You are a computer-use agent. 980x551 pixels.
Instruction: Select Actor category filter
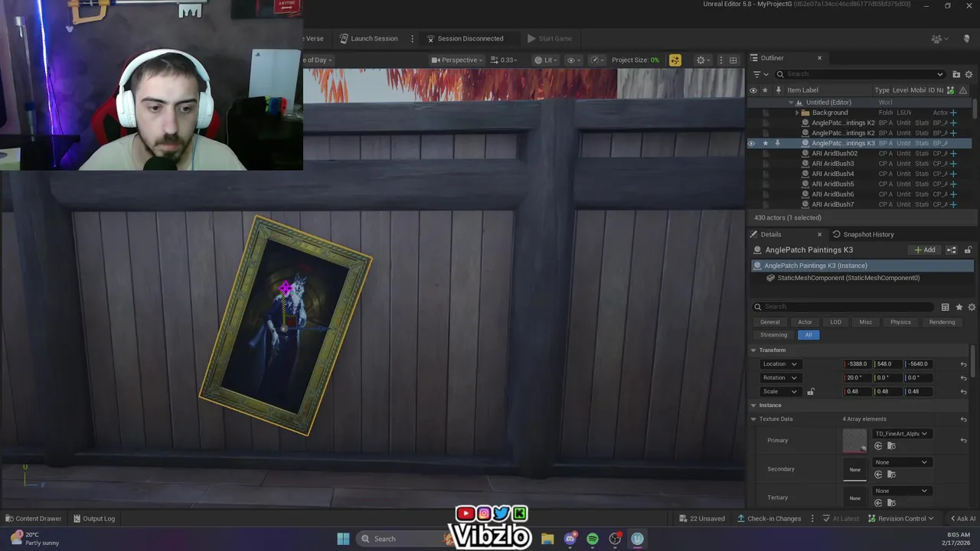[805, 322]
